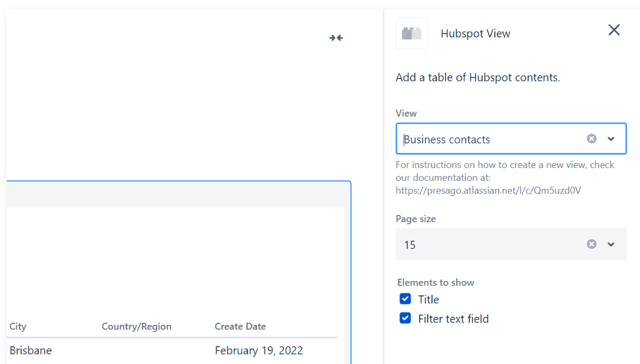Open the Page size dropdown chevron
This screenshot has width=640, height=364.
(x=611, y=244)
